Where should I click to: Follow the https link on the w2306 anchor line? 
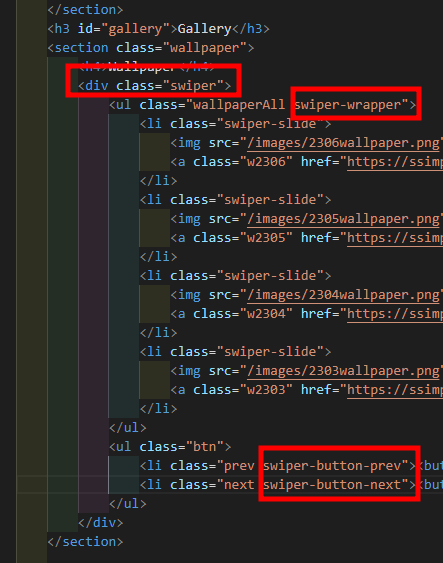point(395,162)
